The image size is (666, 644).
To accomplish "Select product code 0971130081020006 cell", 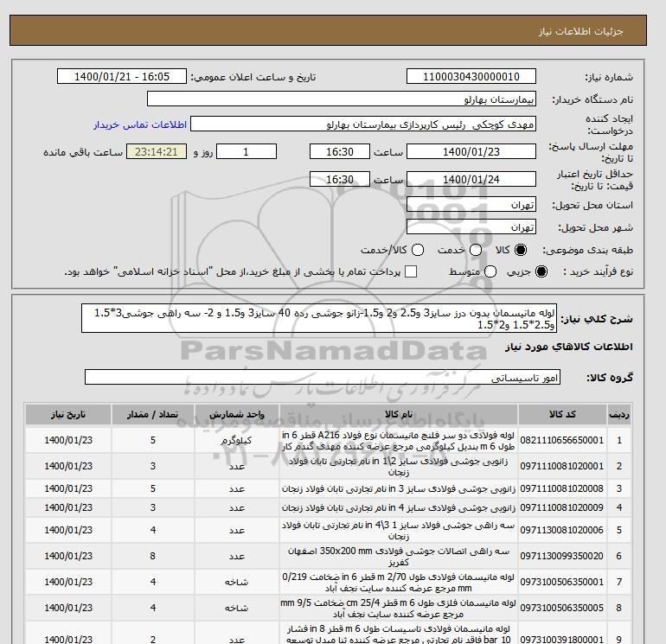I will 562,530.
